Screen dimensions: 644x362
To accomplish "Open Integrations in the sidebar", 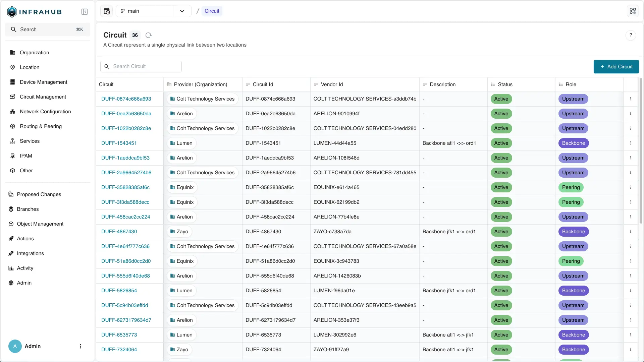I will [48, 253].
